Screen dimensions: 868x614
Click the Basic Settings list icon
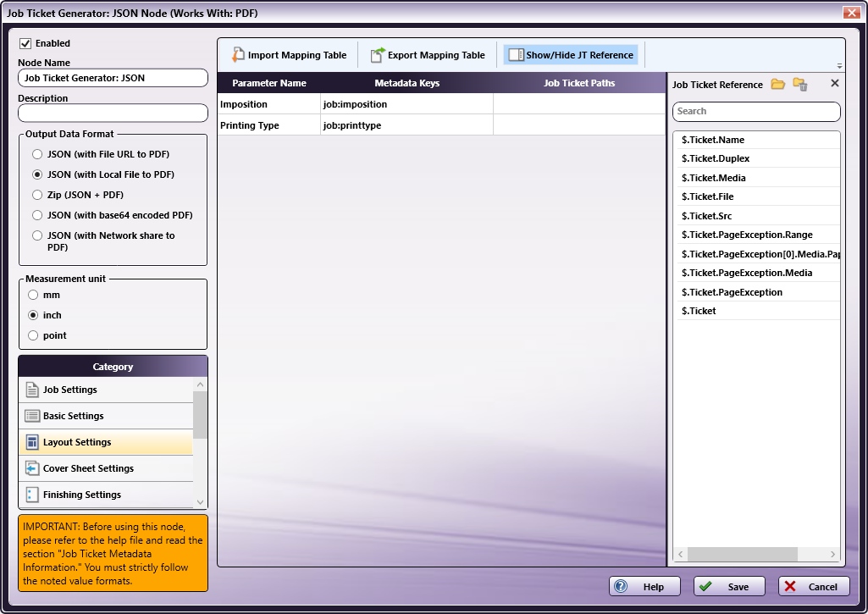(x=32, y=416)
